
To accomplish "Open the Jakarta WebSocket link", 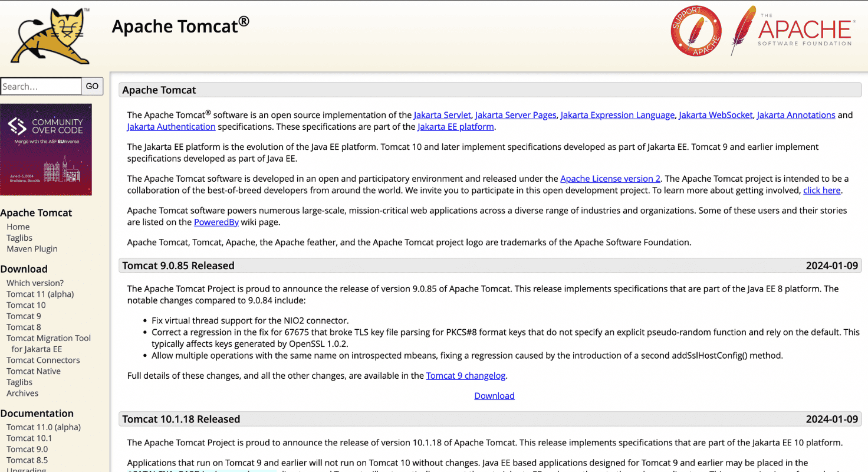I will pyautogui.click(x=716, y=114).
